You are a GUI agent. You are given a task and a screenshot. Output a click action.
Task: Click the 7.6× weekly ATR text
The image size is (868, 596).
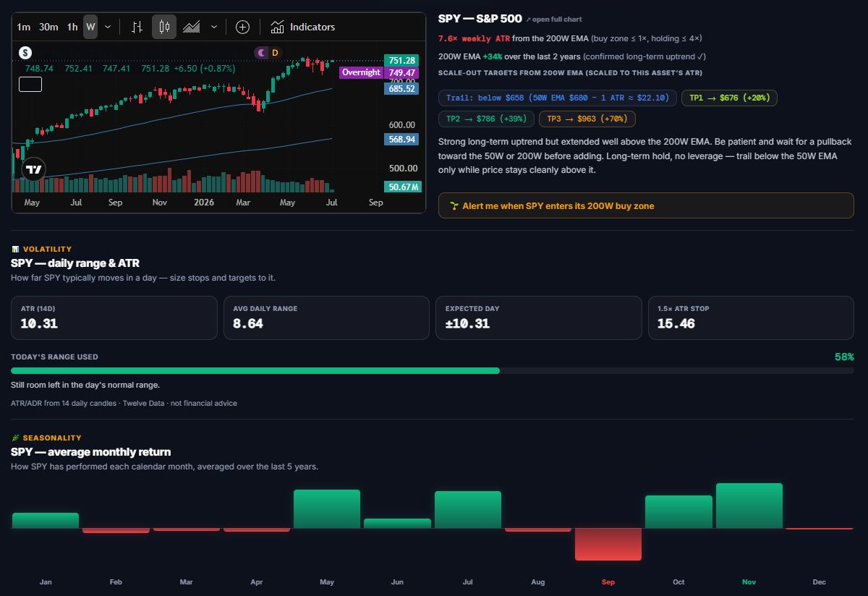click(474, 38)
